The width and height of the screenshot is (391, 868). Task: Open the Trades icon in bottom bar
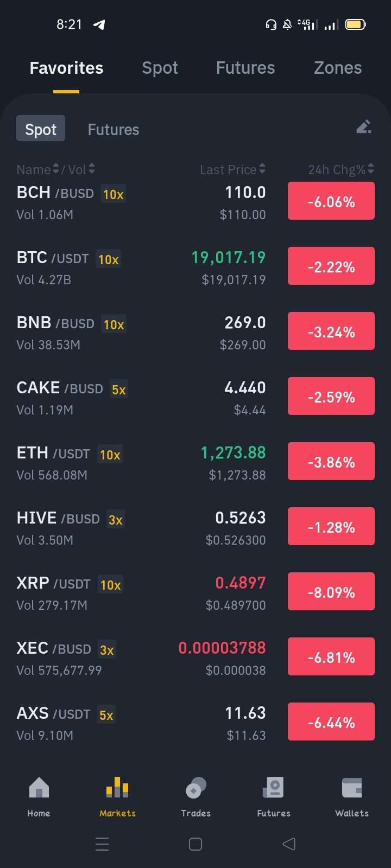pos(195,788)
